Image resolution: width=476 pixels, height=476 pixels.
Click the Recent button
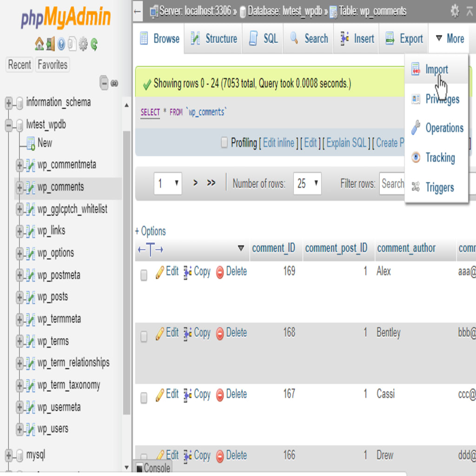[x=19, y=65]
